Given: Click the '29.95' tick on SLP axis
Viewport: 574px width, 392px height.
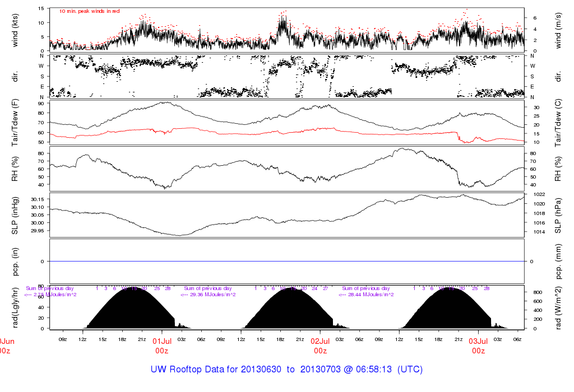Looking at the screenshot, I should pyautogui.click(x=38, y=231).
